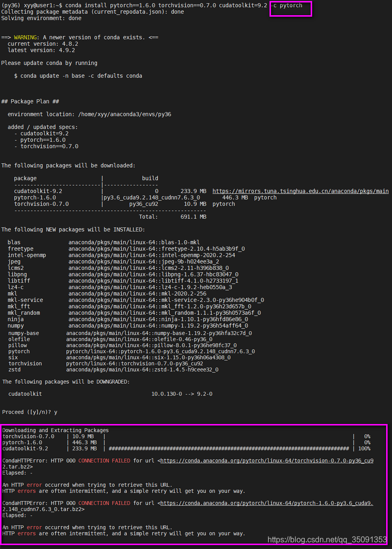
Task: Select the six package row
Action: point(120,357)
